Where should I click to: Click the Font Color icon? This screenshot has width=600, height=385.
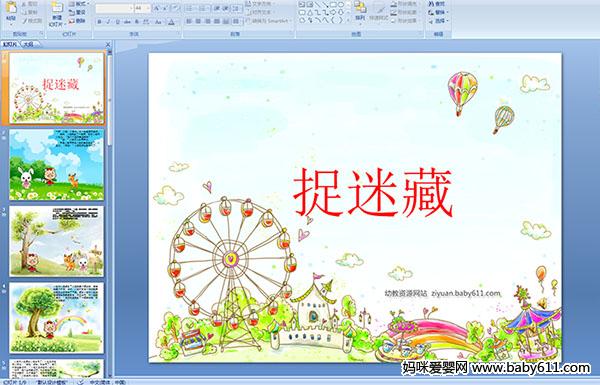click(x=171, y=22)
